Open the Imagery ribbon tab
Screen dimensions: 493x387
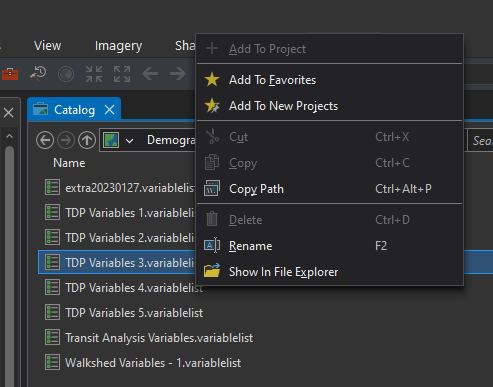119,46
